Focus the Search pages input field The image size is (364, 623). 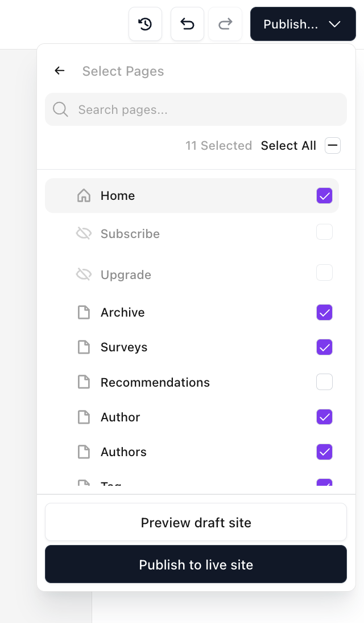[205, 109]
